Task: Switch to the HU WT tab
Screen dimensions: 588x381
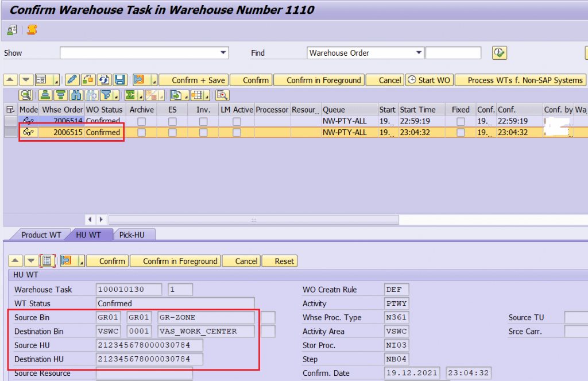Action: (x=88, y=235)
